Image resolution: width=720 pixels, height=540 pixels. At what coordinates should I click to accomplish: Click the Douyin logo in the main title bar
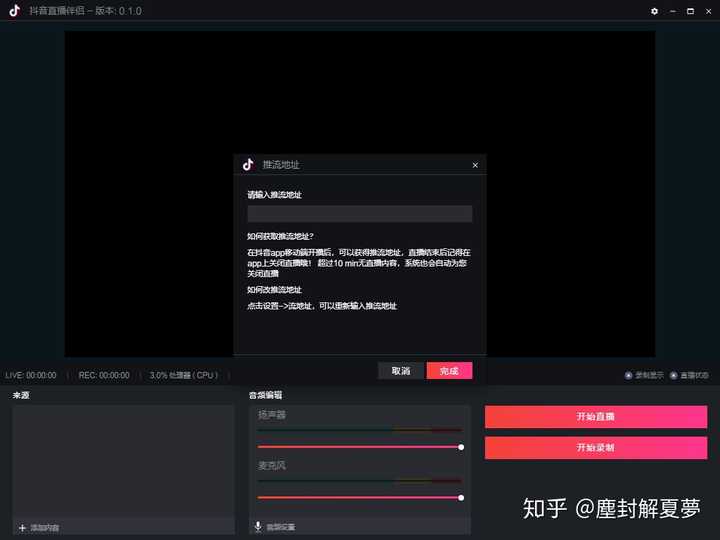[x=15, y=10]
